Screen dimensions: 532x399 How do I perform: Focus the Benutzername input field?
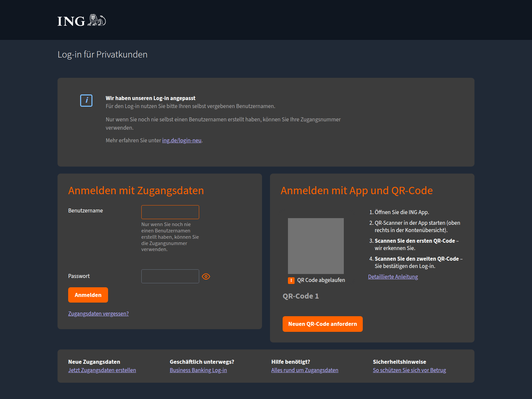tap(170, 212)
